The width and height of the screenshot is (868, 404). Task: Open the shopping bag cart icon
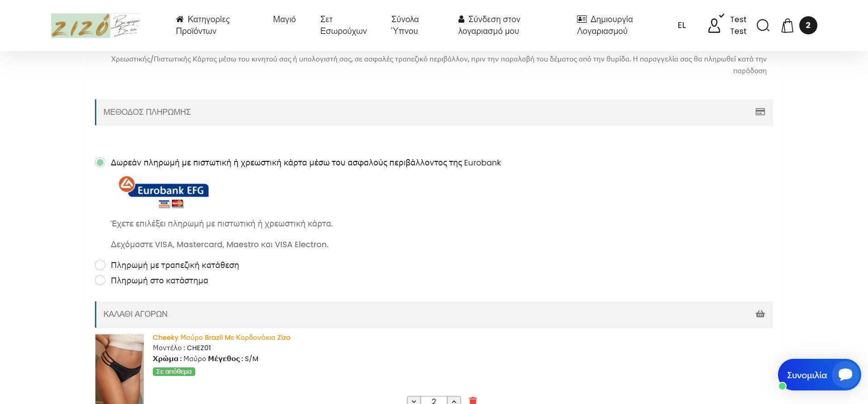pyautogui.click(x=787, y=25)
